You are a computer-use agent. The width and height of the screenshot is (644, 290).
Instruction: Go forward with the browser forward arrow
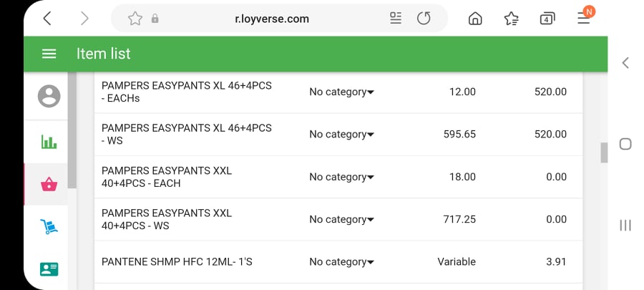coord(84,19)
